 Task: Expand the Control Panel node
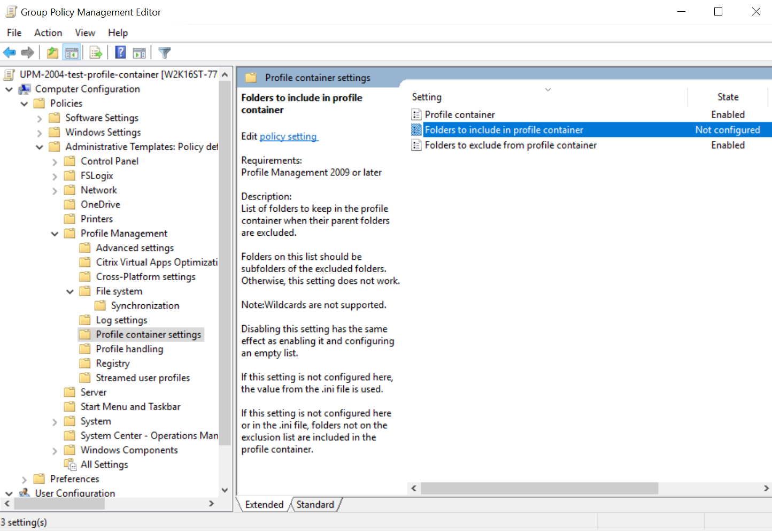pos(55,161)
